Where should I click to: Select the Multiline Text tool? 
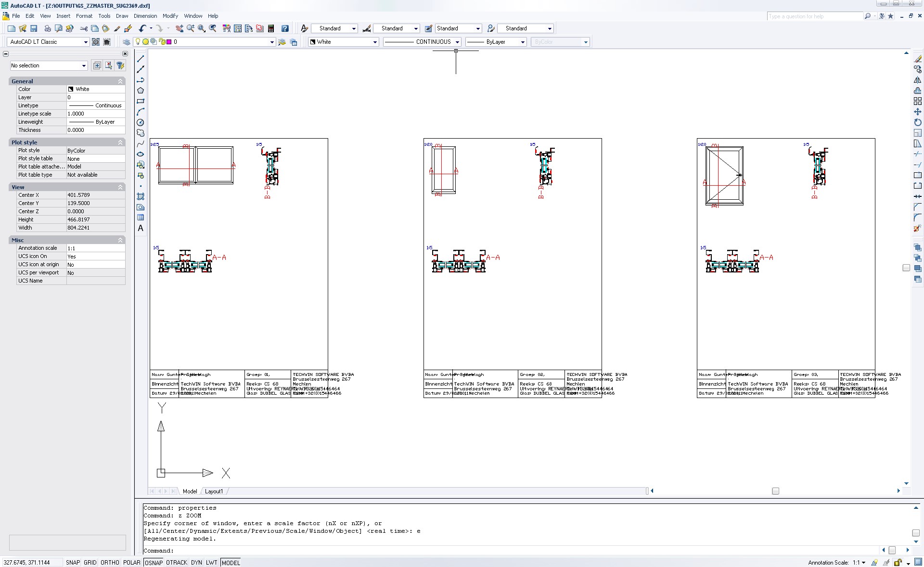(x=141, y=228)
